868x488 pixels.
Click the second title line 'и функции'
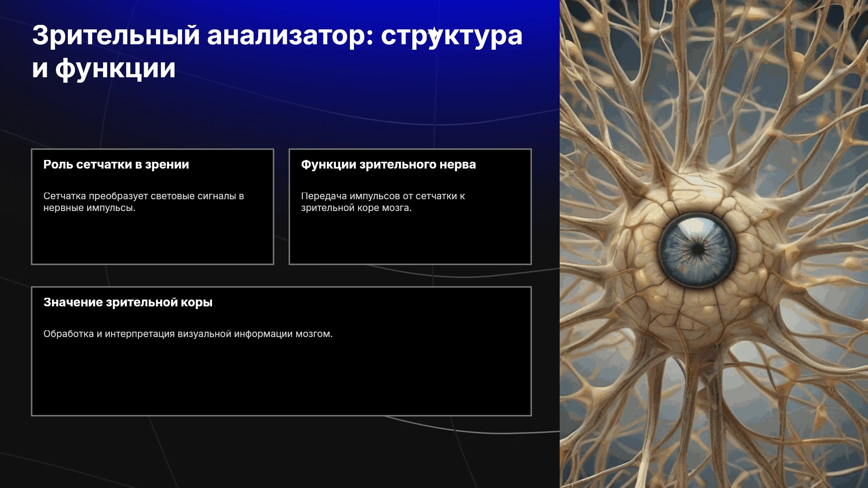coord(104,68)
